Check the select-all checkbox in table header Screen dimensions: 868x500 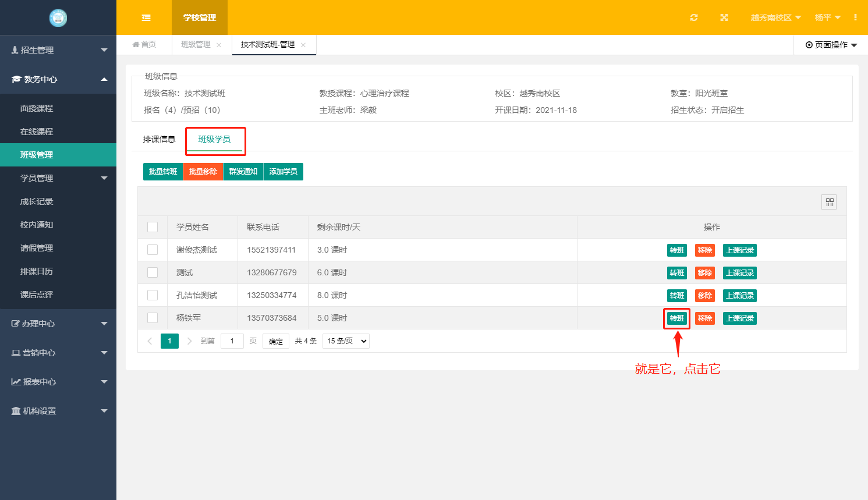(153, 227)
